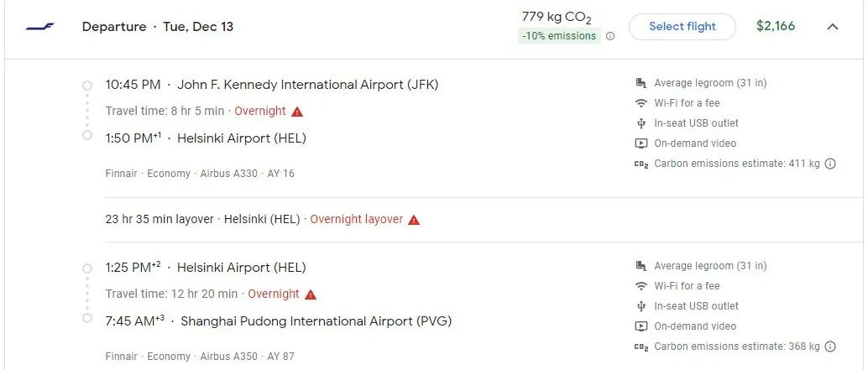868x370 pixels.
Task: Collapse the departure flight details chevron
Action: click(833, 27)
